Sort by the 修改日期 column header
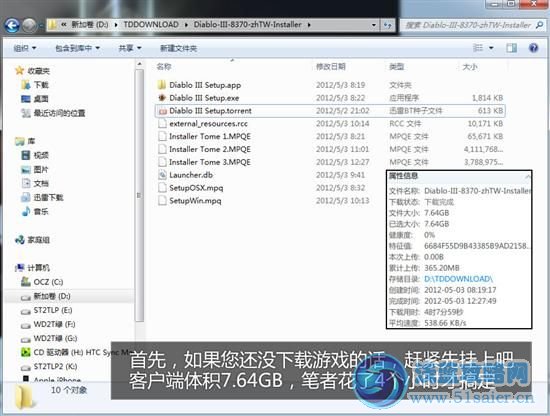 [330, 67]
